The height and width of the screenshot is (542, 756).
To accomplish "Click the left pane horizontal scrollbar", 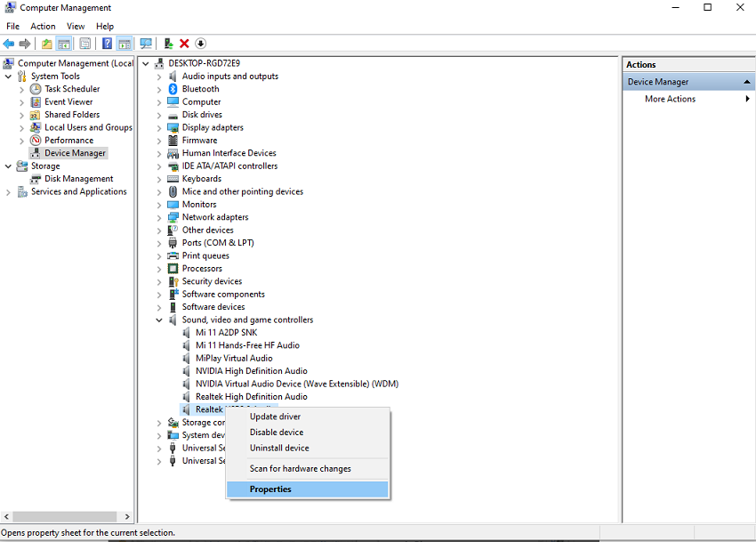I will click(62, 516).
